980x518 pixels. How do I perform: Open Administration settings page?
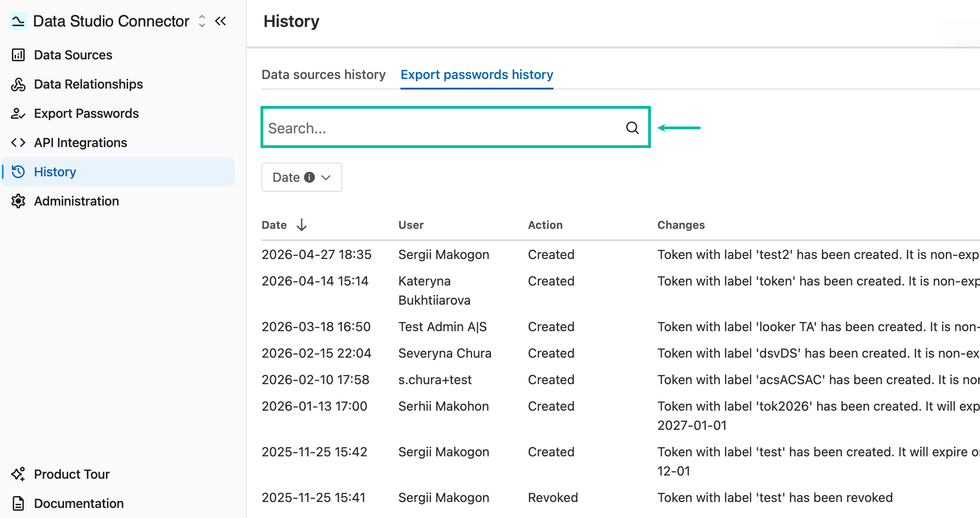pos(77,201)
